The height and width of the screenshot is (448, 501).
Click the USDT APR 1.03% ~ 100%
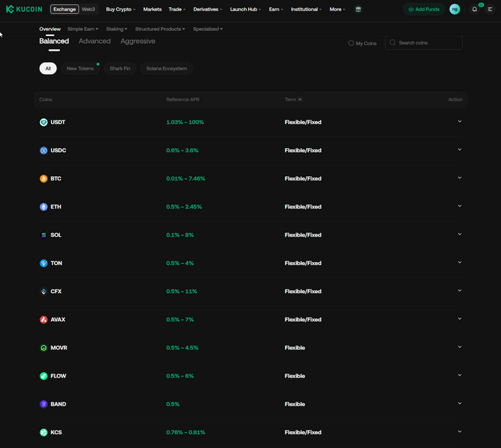point(185,123)
